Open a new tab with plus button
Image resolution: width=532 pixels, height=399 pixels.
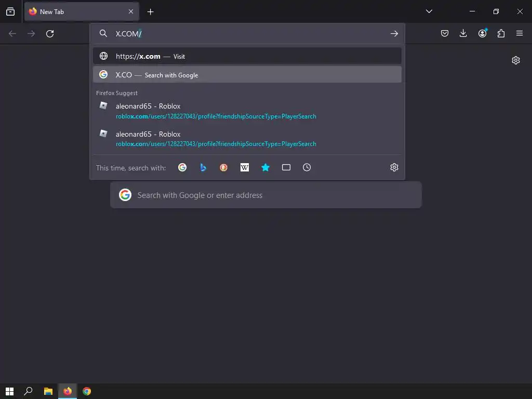tap(150, 12)
